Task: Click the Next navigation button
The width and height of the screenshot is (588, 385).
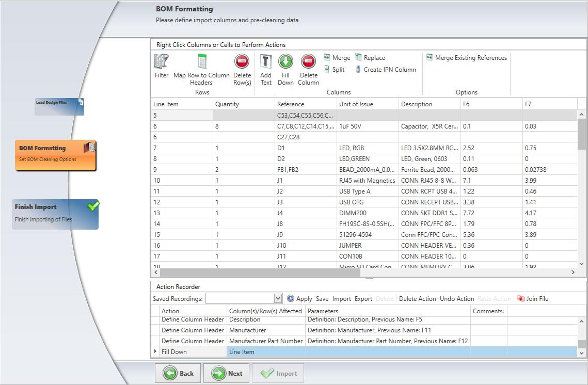Action: 227,374
